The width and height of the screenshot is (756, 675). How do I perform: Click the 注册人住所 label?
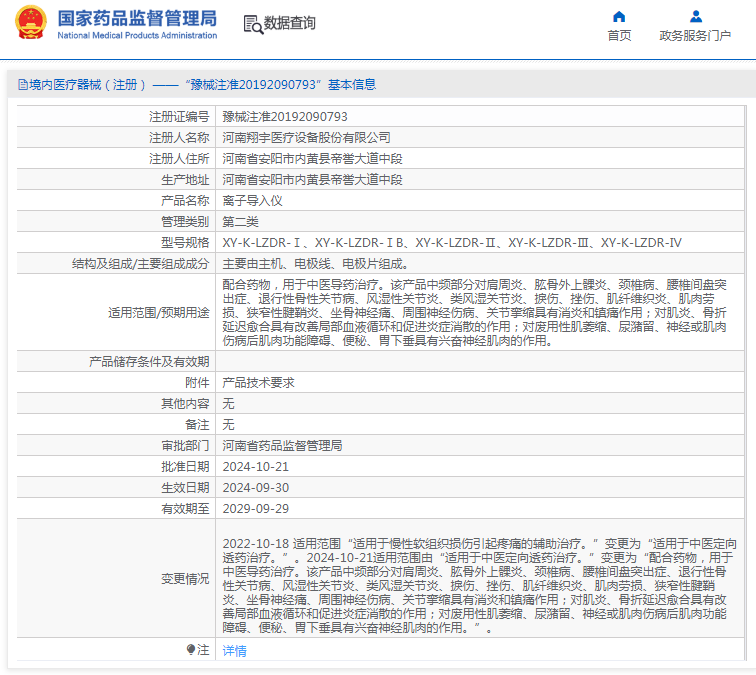tap(179, 159)
